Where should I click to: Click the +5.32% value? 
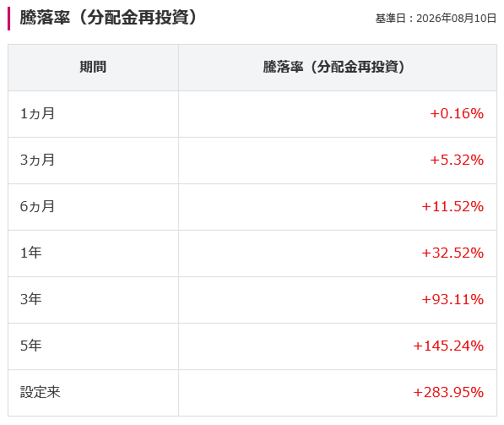click(457, 160)
